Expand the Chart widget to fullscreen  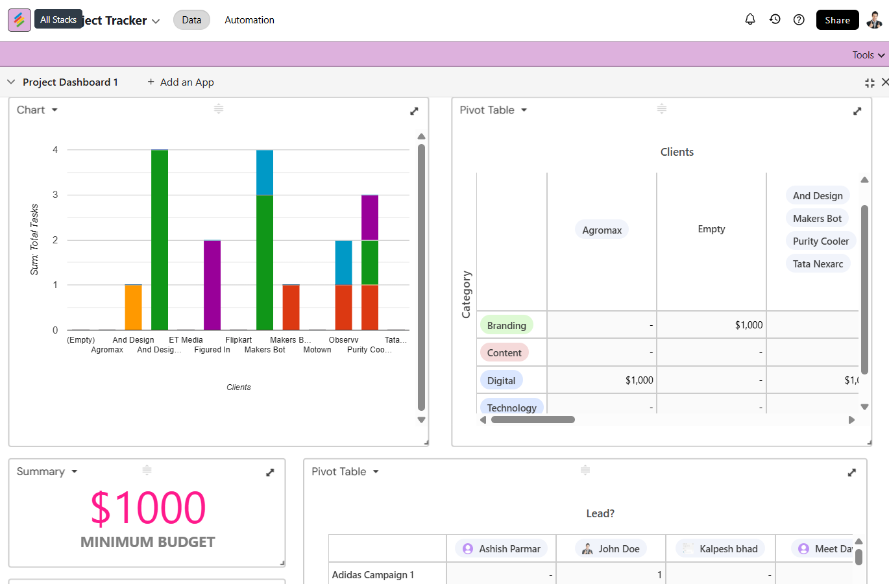click(x=414, y=111)
